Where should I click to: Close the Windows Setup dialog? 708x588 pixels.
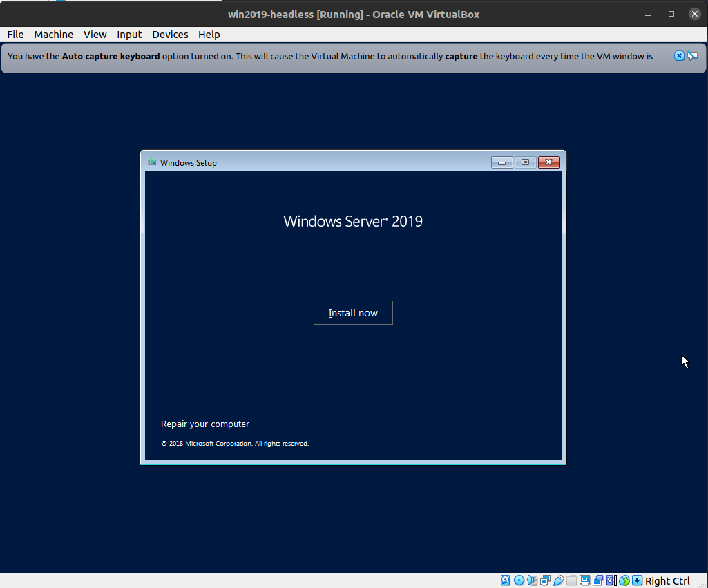pyautogui.click(x=549, y=162)
